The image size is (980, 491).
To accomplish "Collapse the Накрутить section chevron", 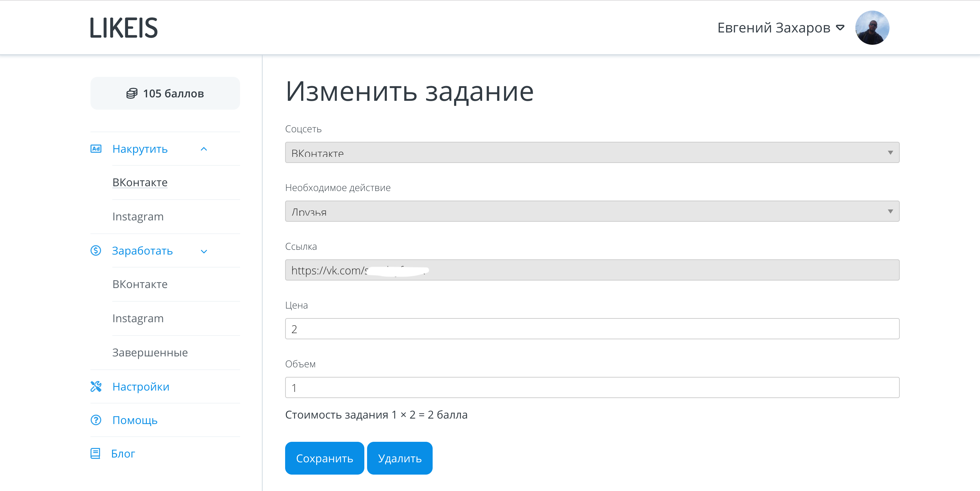I will point(204,149).
